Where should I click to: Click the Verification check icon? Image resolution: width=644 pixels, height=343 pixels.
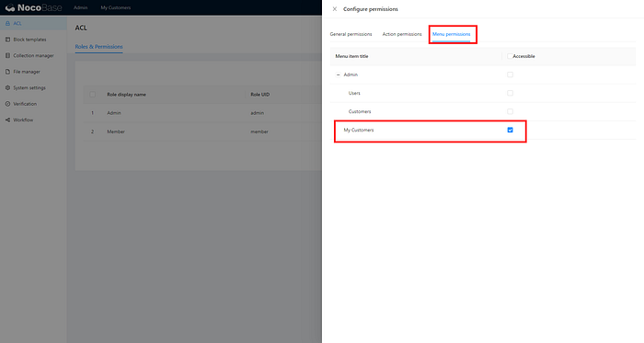point(7,104)
